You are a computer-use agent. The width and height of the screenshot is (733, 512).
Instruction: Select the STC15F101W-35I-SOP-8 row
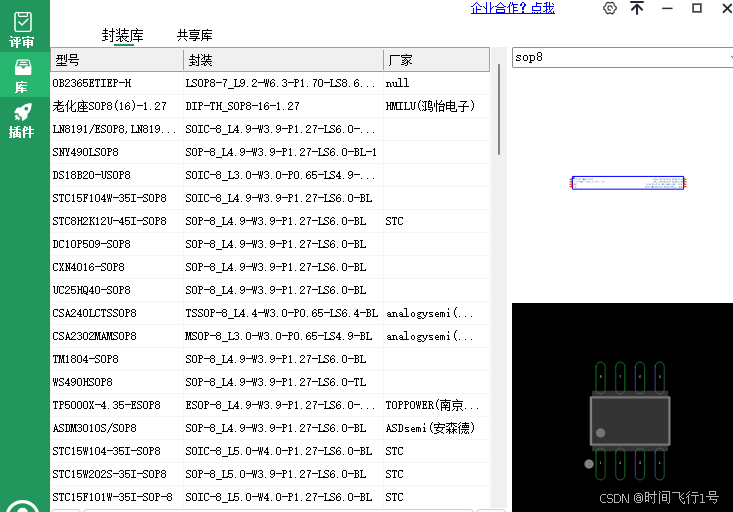point(270,497)
